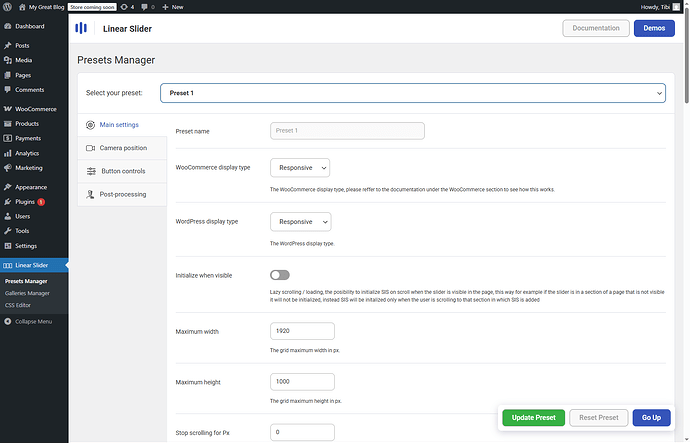
Task: Click the Appearance brush icon
Action: click(x=7, y=187)
